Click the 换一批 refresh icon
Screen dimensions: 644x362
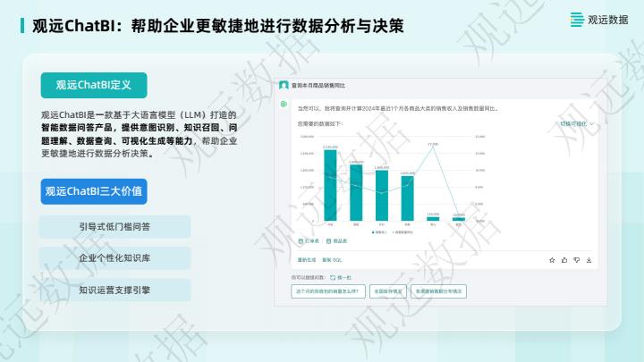(x=333, y=278)
